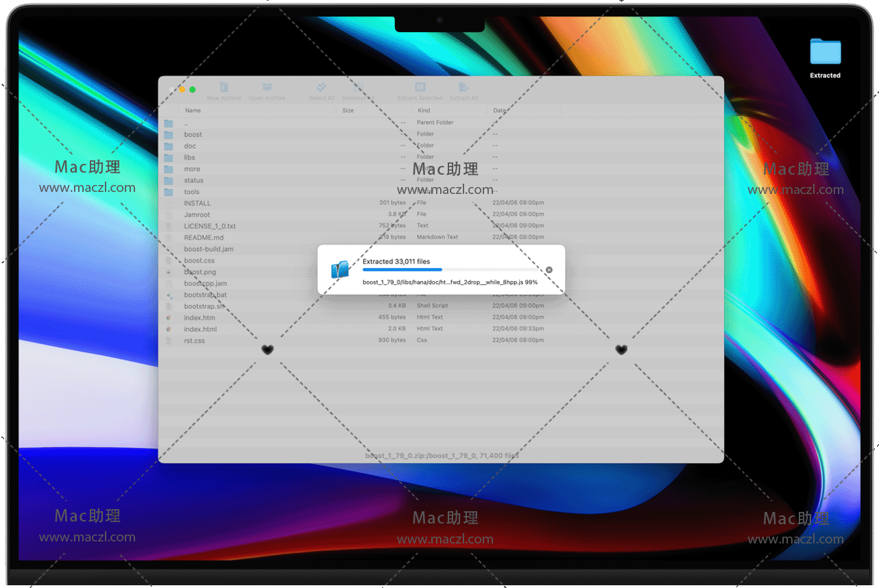Click the Extract Selected toolbar icon
879x588 pixels.
point(420,88)
